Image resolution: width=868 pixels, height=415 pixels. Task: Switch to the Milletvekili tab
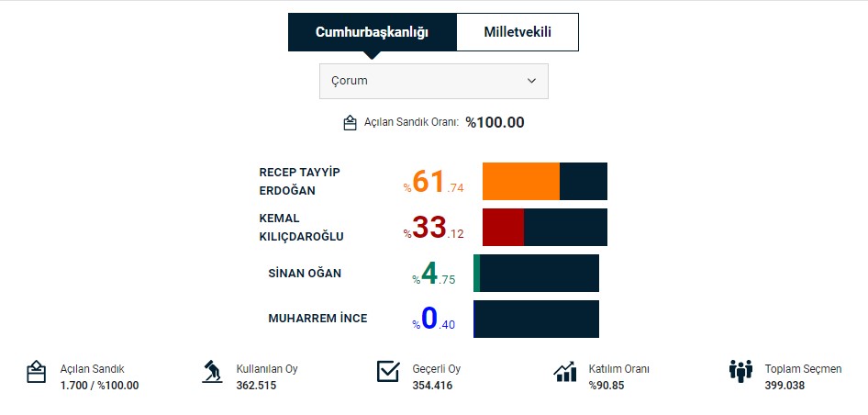point(517,32)
